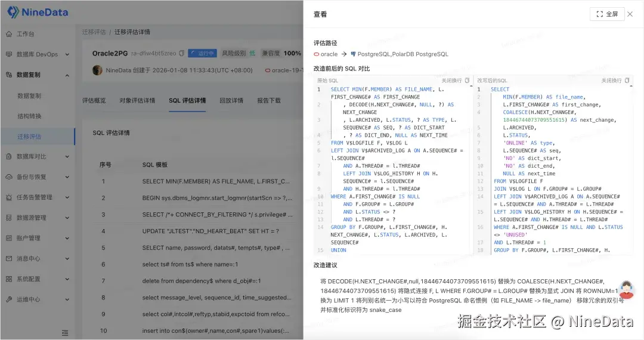The image size is (644, 340).
Task: Click the PostgreSQL elephant icon in 评估路径
Action: pyautogui.click(x=353, y=54)
